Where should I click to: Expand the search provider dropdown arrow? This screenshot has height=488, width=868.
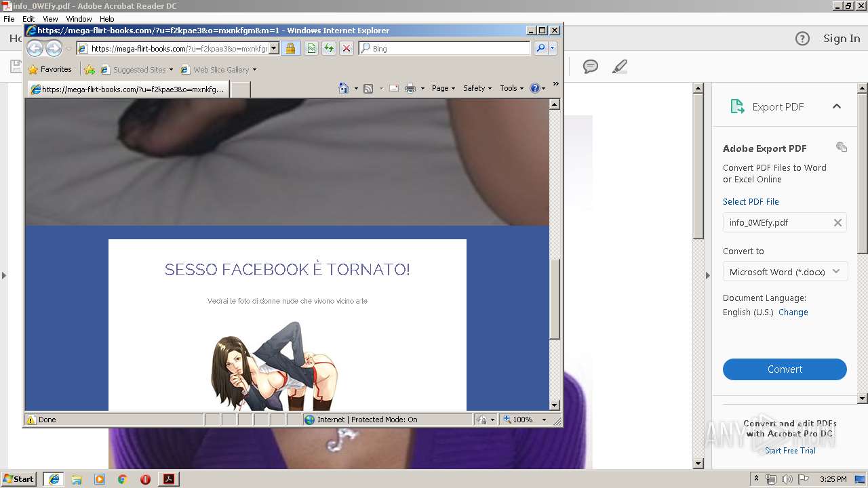tap(553, 48)
